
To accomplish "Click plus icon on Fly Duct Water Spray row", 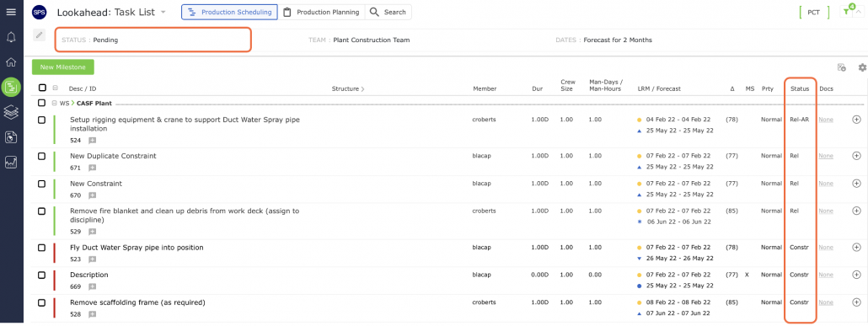I will point(856,248).
